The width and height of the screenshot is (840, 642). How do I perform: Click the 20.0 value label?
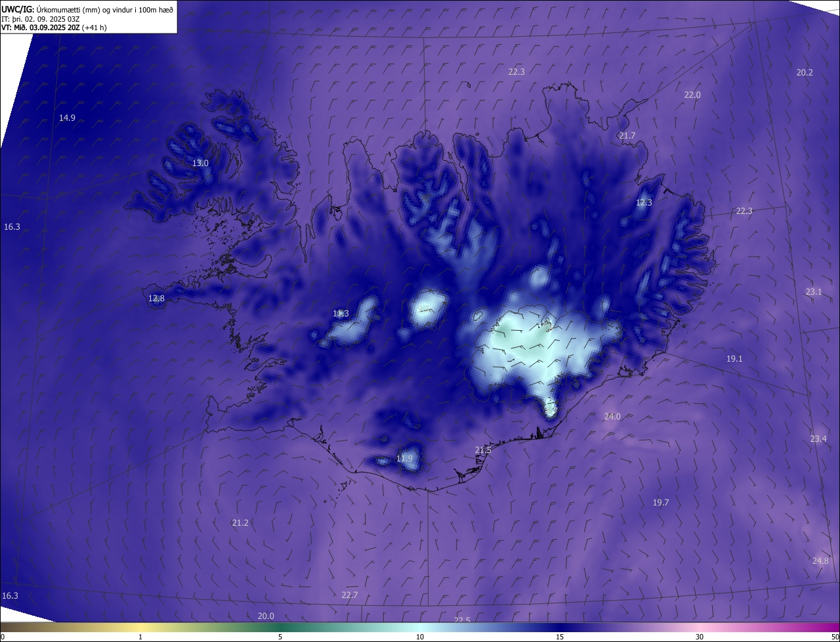(266, 616)
